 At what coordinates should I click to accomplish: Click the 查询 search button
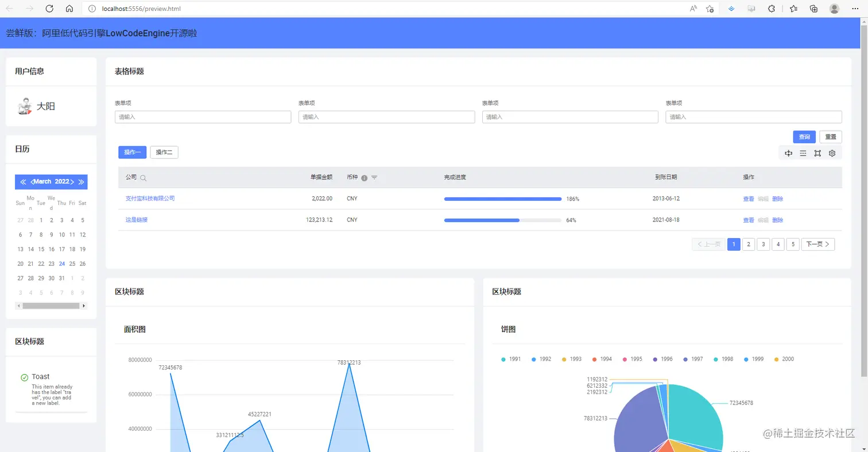[804, 137]
